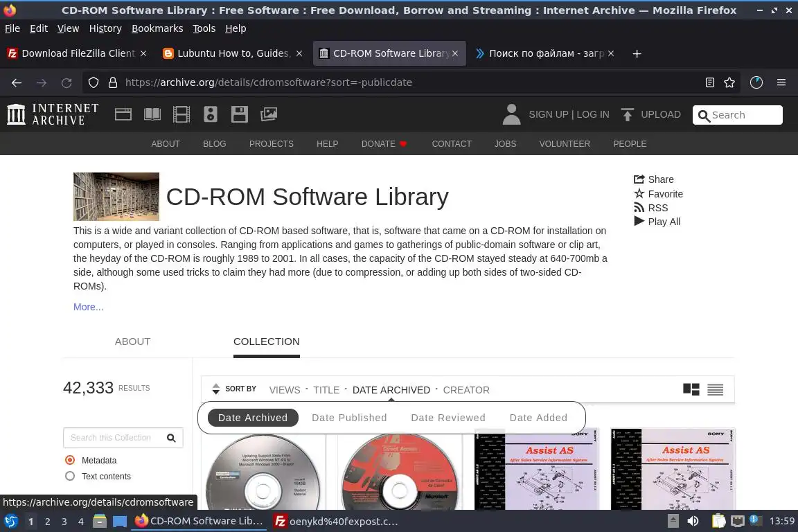Click Play All link

[657, 222]
